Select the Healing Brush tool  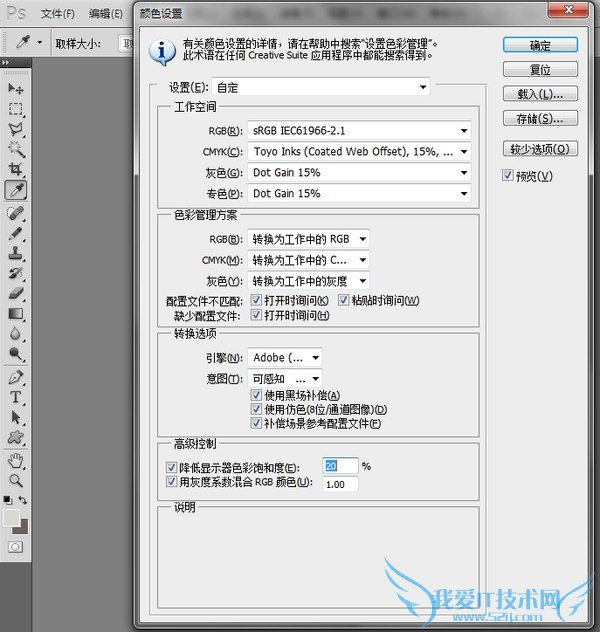pyautogui.click(x=15, y=213)
